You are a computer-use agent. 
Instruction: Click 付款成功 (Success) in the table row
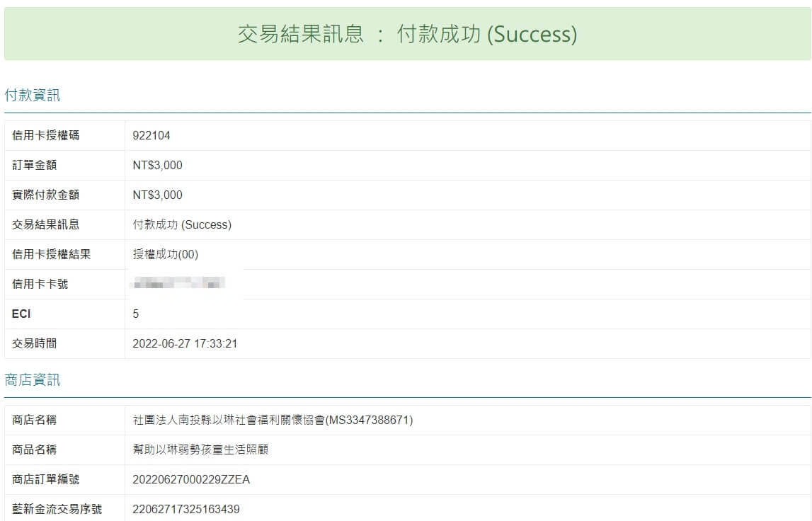(182, 225)
